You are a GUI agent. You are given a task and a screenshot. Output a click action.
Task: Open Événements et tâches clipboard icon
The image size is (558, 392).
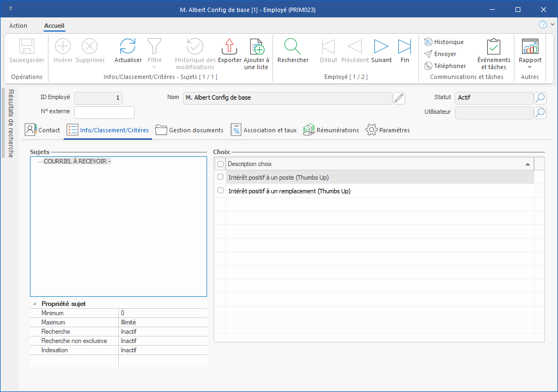click(494, 47)
